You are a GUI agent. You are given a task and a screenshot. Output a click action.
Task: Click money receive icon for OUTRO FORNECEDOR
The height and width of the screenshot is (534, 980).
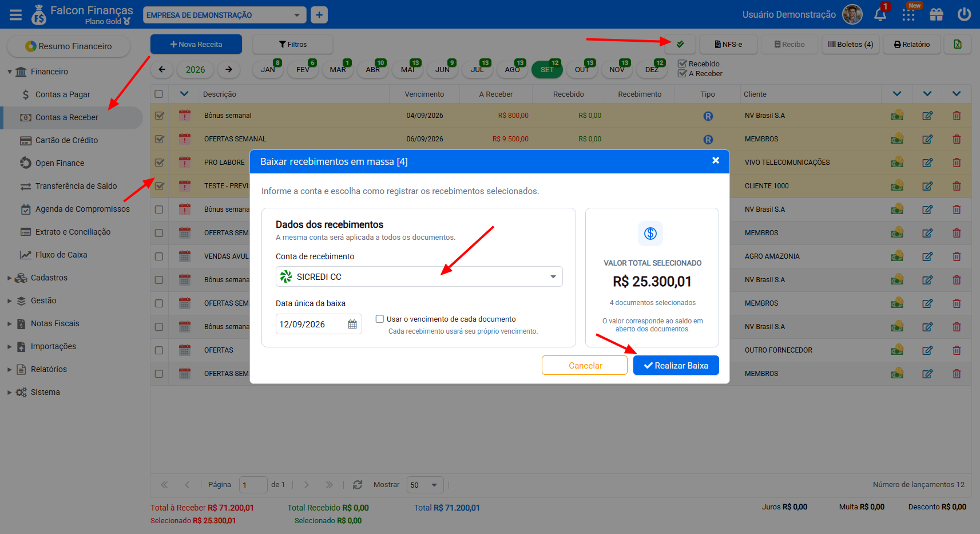tap(897, 350)
